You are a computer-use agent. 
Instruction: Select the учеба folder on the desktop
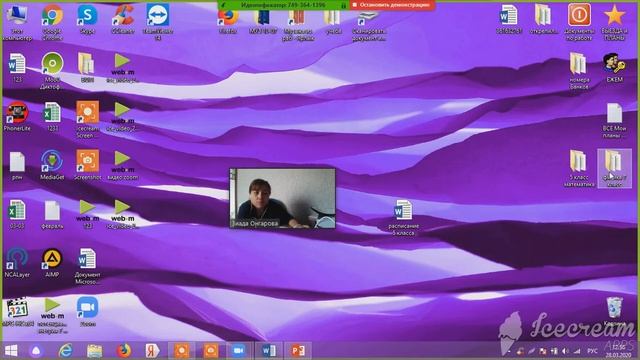point(333,21)
